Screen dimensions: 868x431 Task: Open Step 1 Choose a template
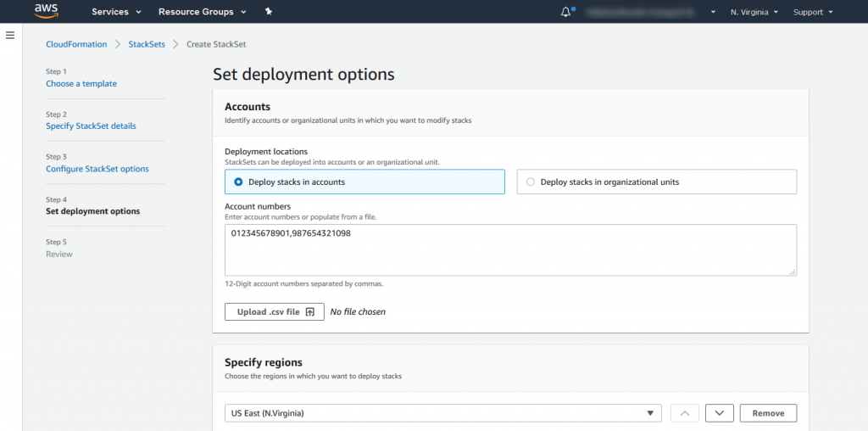(x=81, y=84)
